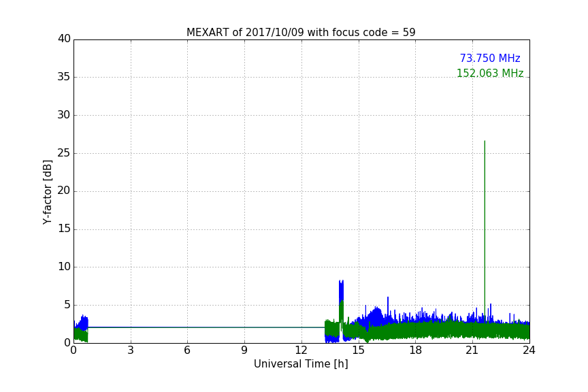Click the x-axis tick label "9"
This screenshot has height=392, width=588.
tap(244, 350)
